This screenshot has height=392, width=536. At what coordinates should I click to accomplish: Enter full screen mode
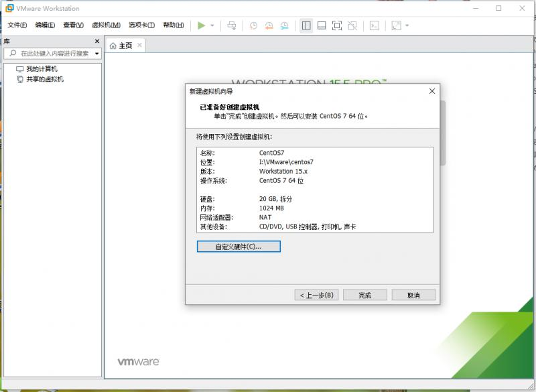[x=338, y=25]
